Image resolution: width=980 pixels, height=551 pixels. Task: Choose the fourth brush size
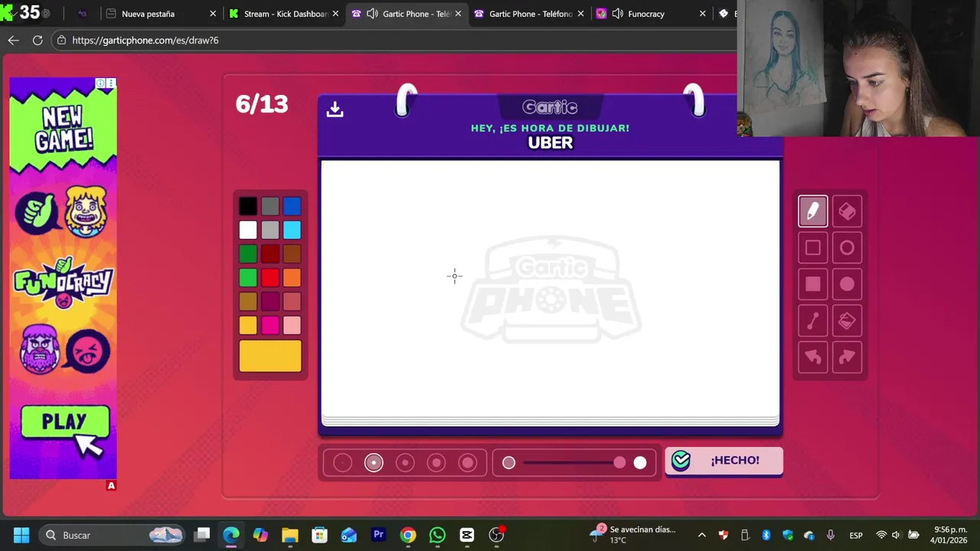[436, 462]
